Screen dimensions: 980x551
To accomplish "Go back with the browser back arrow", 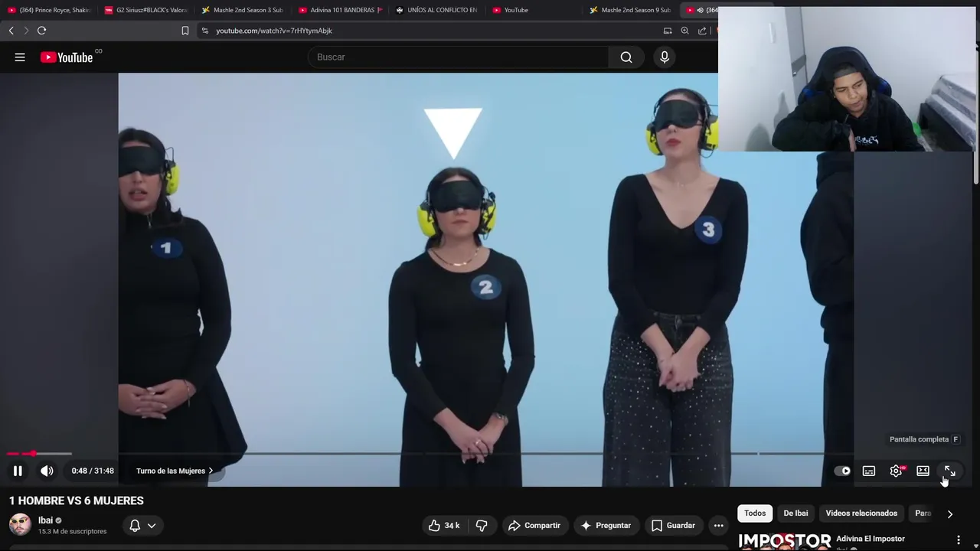I will pyautogui.click(x=11, y=31).
